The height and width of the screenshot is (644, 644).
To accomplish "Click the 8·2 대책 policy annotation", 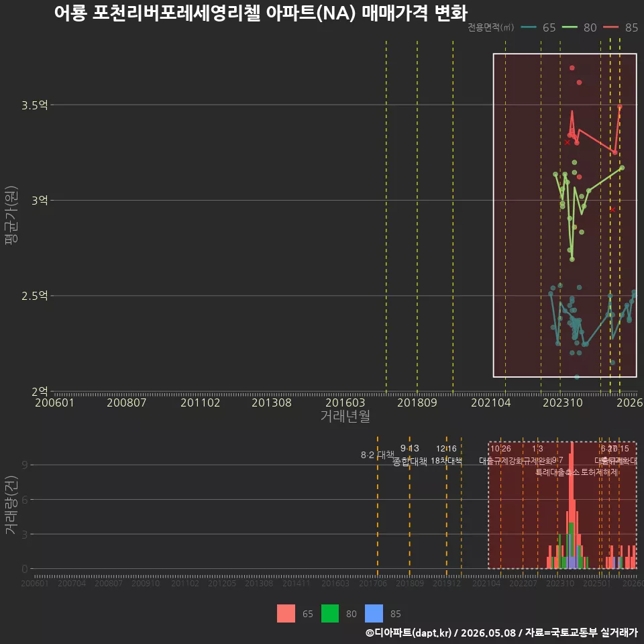I will [377, 455].
